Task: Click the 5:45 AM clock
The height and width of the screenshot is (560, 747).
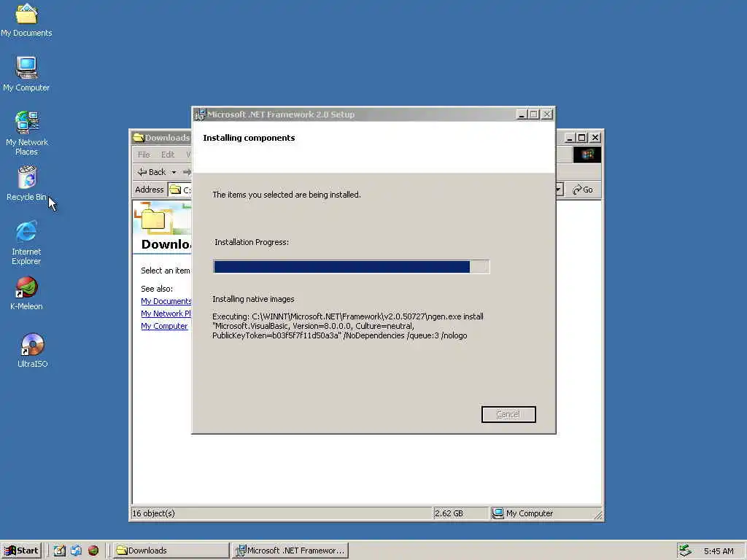Action: click(x=719, y=551)
